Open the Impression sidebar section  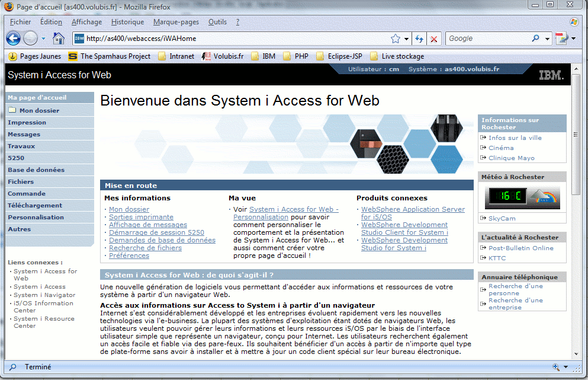[x=50, y=122]
